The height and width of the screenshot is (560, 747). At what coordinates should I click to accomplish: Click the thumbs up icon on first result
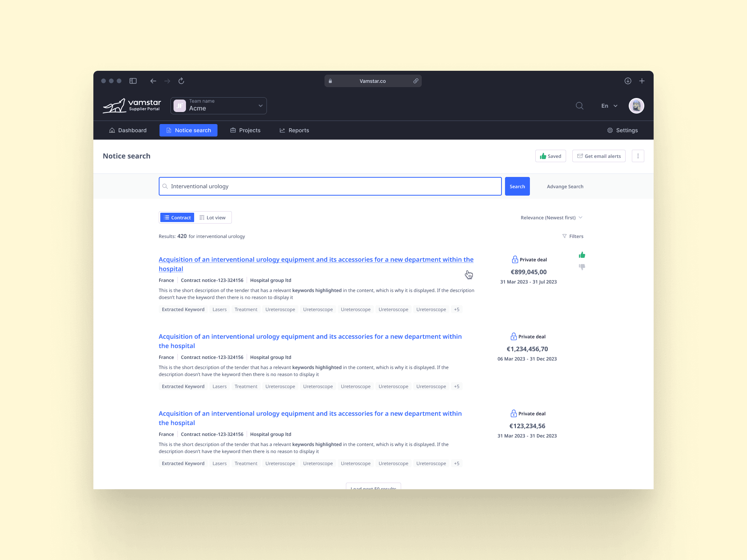(582, 255)
